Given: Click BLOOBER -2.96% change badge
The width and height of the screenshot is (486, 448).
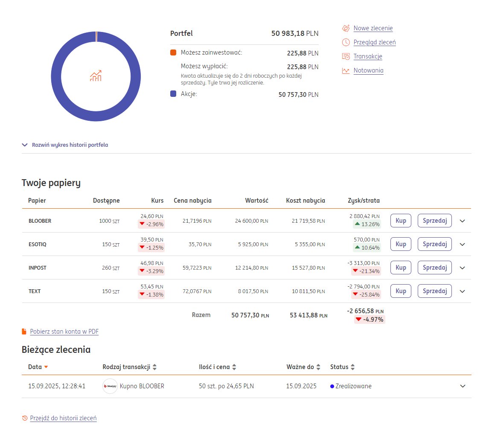Looking at the screenshot, I should point(151,224).
